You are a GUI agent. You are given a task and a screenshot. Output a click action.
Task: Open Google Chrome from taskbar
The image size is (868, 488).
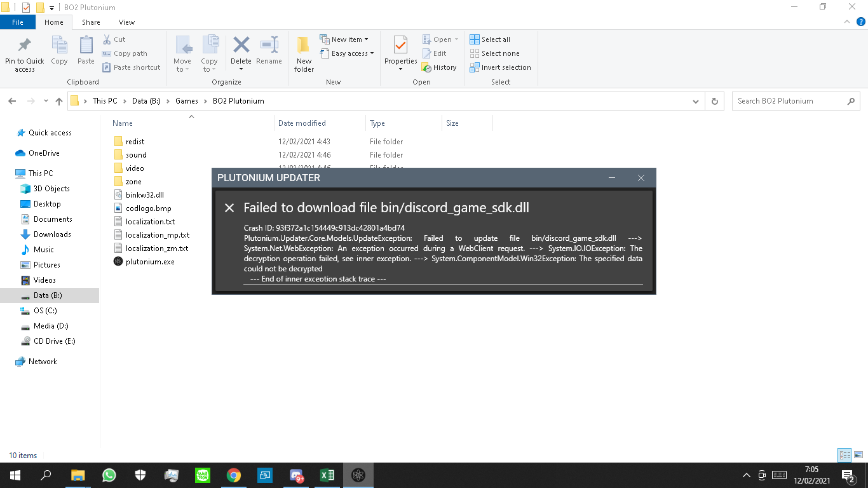(234, 475)
